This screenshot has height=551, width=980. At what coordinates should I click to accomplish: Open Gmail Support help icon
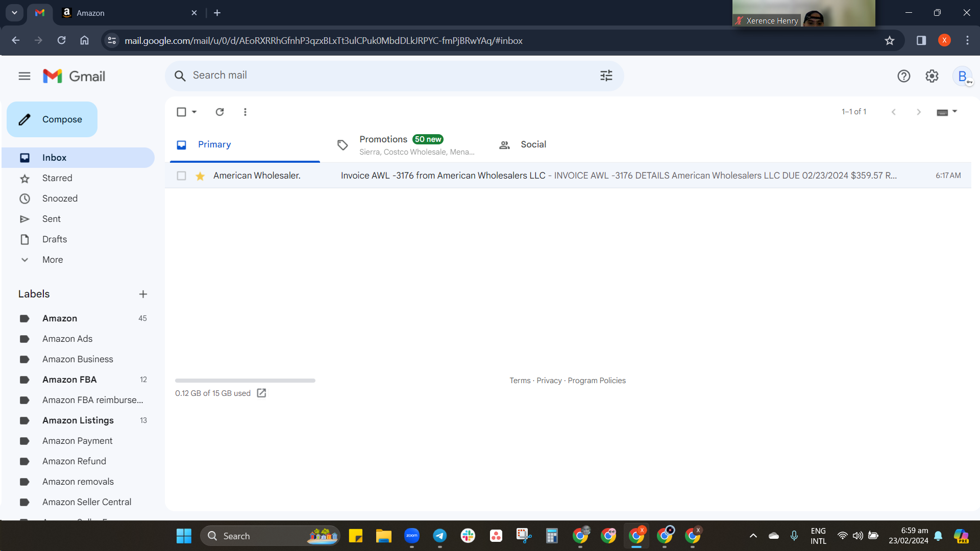(903, 76)
